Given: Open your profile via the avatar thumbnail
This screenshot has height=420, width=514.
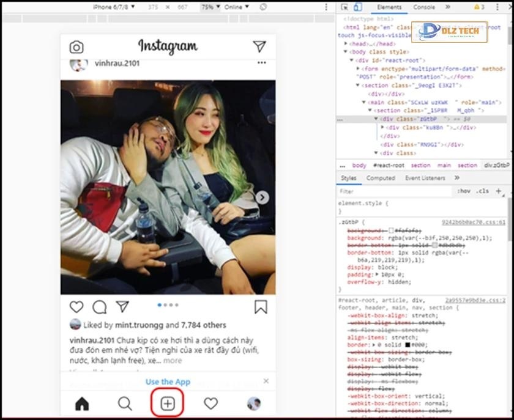Looking at the screenshot, I should 253,403.
